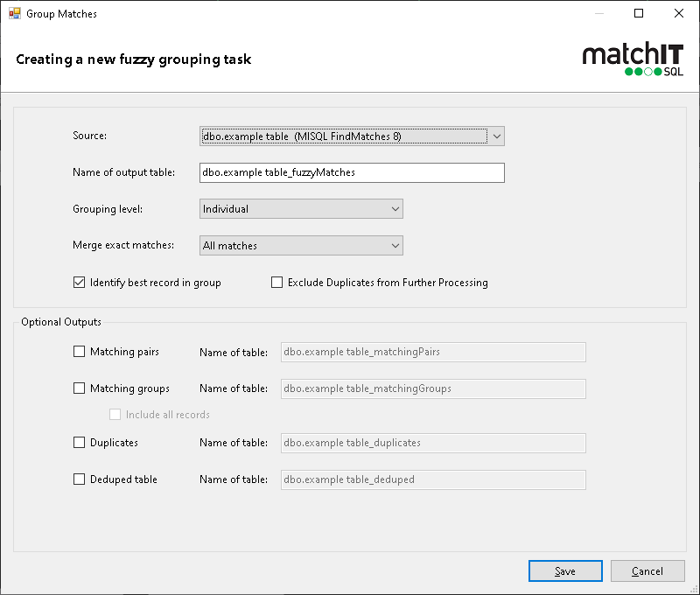Cancel the fuzzy grouping task
This screenshot has height=595, width=700.
[647, 570]
